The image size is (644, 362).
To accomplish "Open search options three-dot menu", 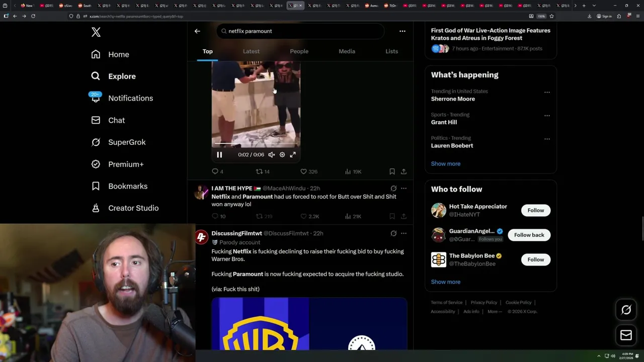I will coord(403,31).
